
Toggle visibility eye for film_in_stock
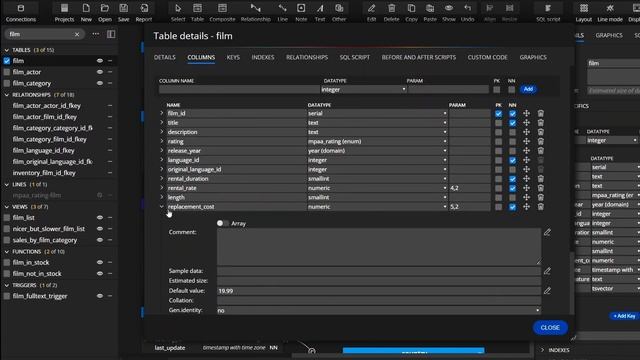click(100, 262)
